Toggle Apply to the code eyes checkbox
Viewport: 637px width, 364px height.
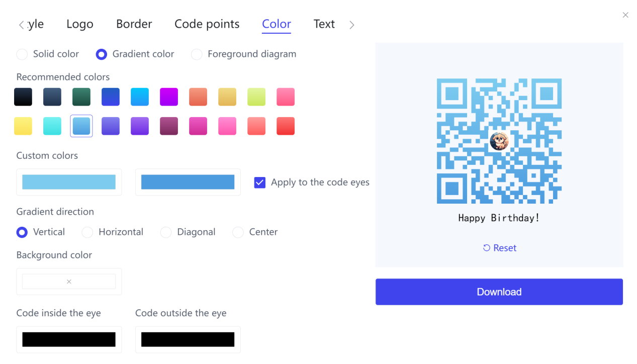pos(260,183)
